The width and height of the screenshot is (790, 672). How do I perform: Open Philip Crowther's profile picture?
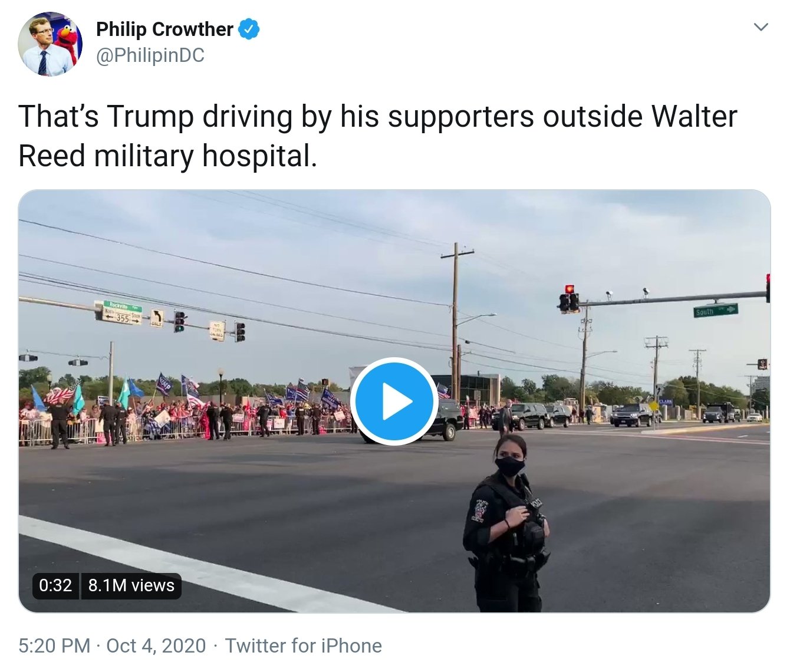point(50,44)
